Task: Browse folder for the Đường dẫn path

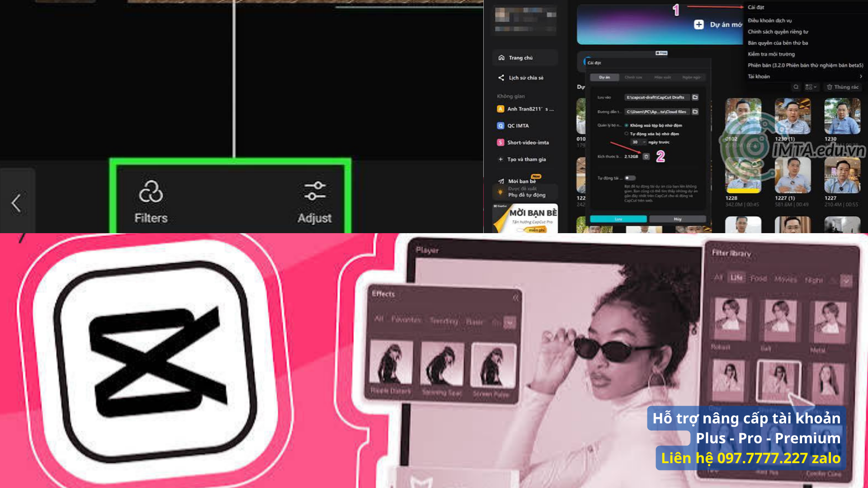Action: tap(695, 112)
